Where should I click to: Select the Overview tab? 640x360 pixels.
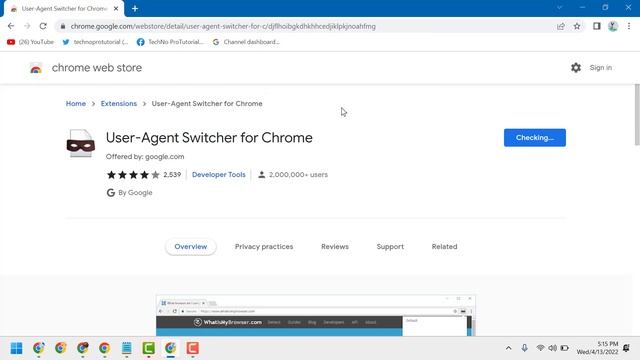(x=191, y=247)
